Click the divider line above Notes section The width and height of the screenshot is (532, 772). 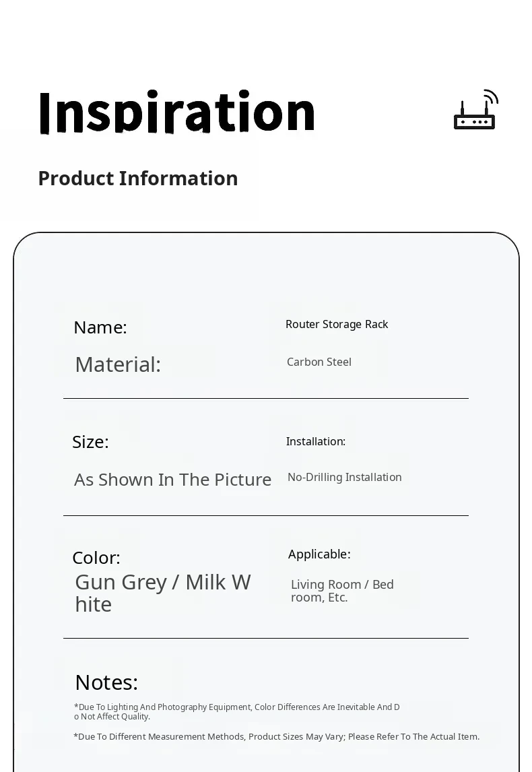click(266, 639)
